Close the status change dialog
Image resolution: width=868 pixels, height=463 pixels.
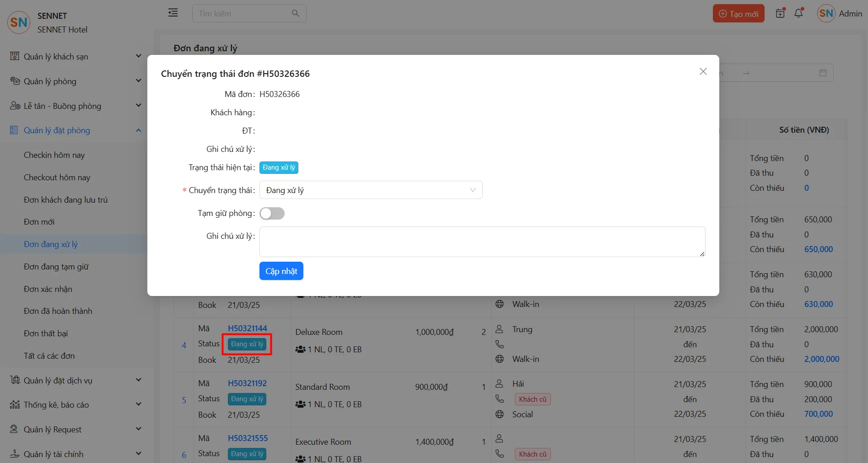tap(703, 71)
